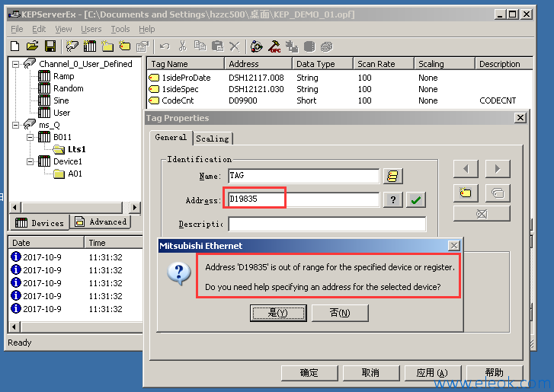Click the duplicate tag icon in Tag Properties
554x392 pixels.
coord(498,193)
